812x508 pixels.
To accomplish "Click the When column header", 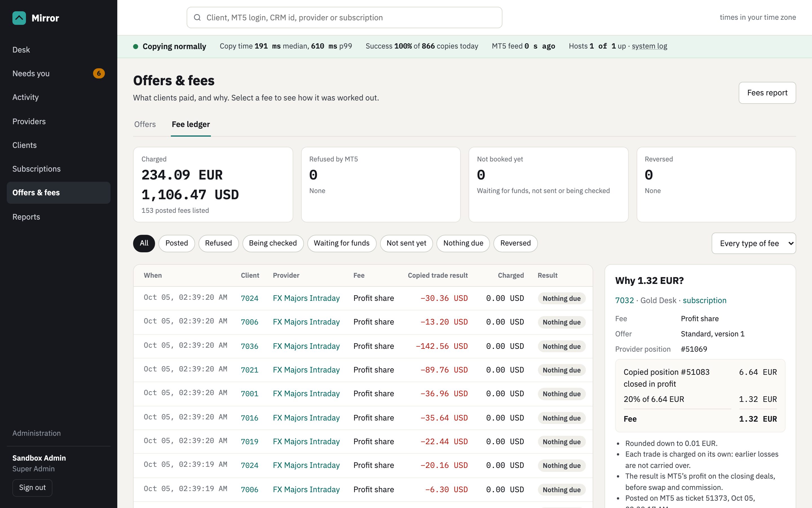I will point(153,275).
